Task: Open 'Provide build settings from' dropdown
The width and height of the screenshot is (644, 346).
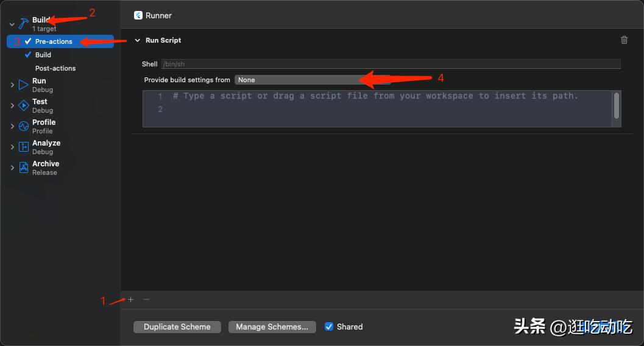Action: [312, 80]
